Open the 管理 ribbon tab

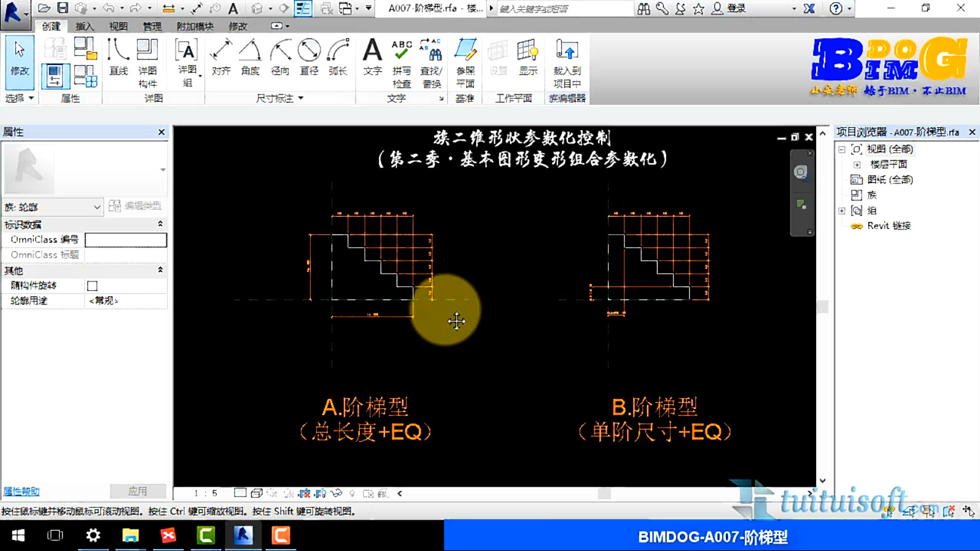tap(152, 26)
